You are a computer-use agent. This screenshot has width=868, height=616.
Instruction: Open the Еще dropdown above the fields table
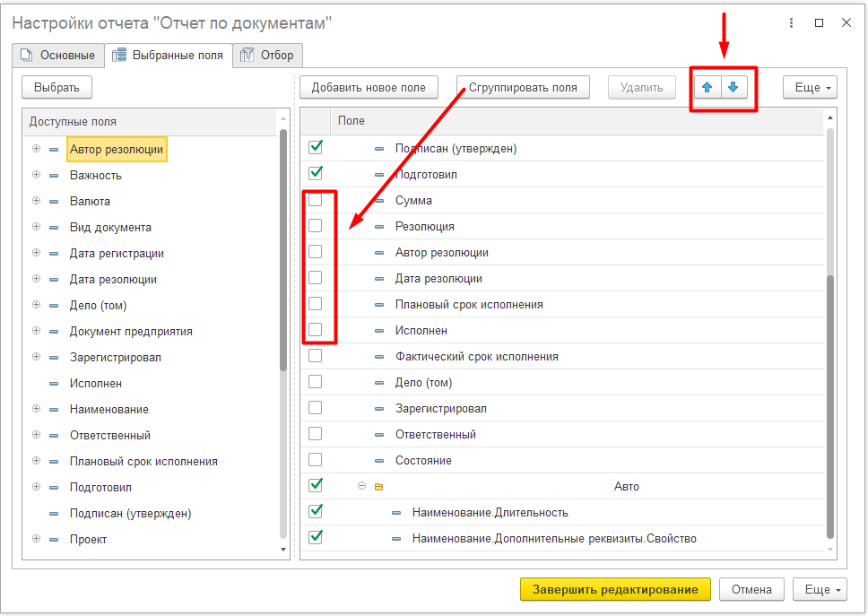tap(810, 88)
